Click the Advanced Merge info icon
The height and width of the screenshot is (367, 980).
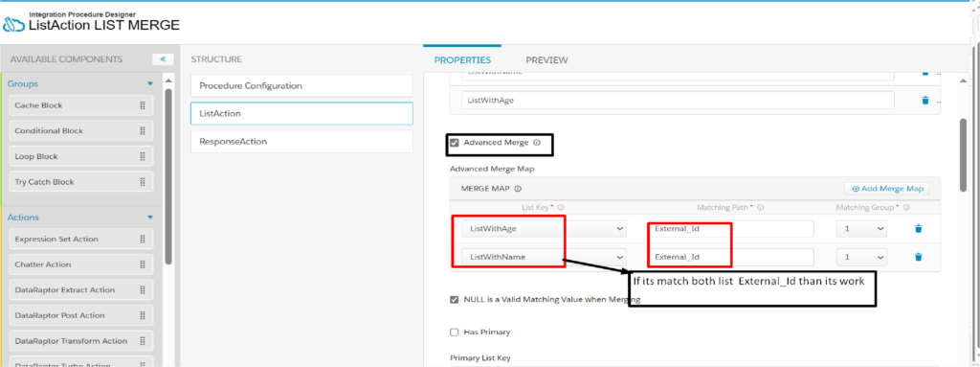[x=537, y=143]
